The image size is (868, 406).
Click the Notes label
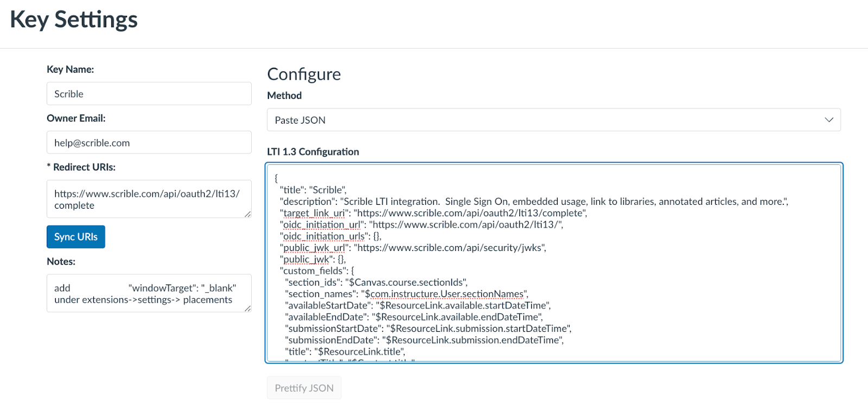[x=61, y=261]
